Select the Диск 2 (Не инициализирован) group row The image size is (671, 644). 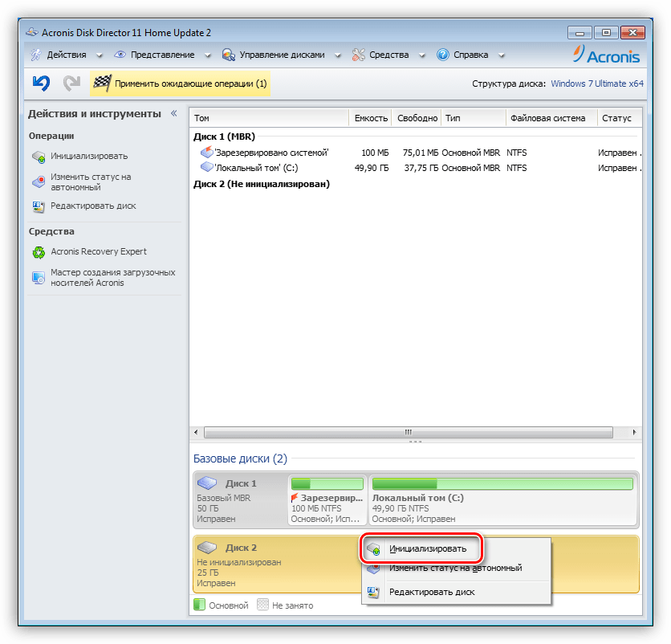[x=416, y=184]
